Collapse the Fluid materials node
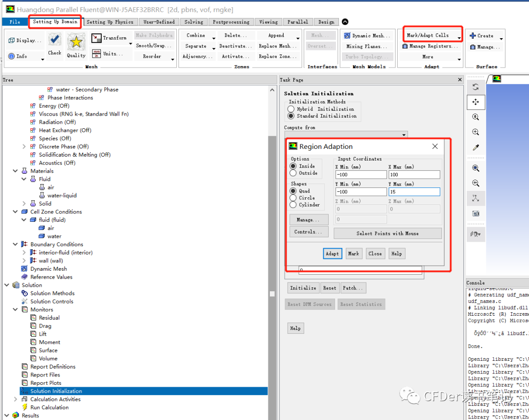Screen dimensions: 529x420 (24, 179)
